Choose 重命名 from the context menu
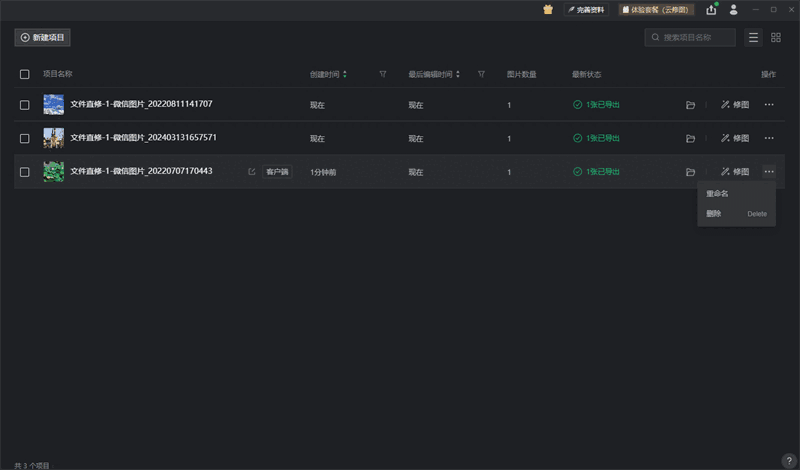This screenshot has width=800, height=470. [718, 194]
